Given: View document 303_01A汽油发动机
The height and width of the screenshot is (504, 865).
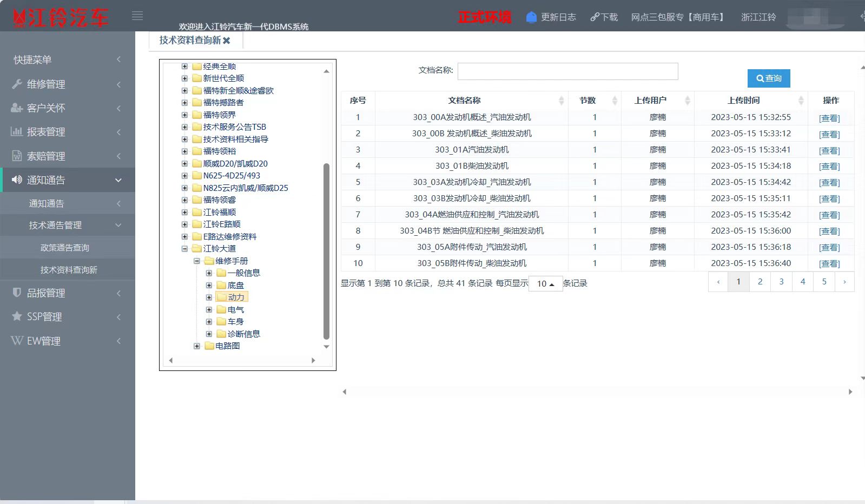Looking at the screenshot, I should pyautogui.click(x=829, y=150).
